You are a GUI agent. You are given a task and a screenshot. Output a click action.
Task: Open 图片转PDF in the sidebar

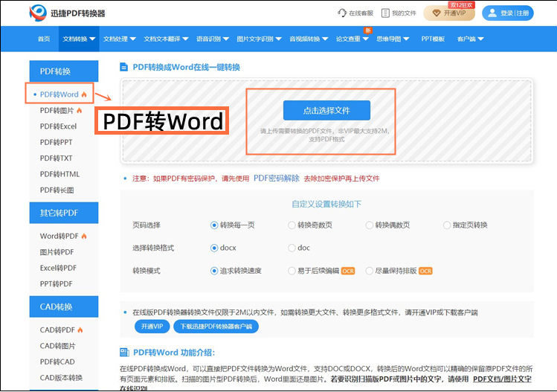(57, 252)
